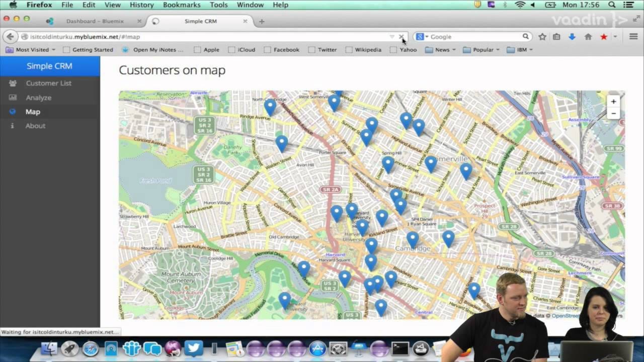
Task: Click the Wi-Fi status icon
Action: (520, 5)
